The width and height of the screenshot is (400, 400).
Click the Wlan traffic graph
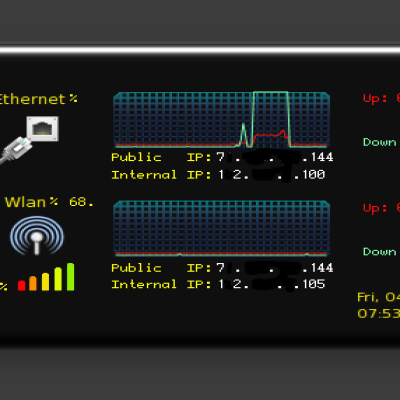pyautogui.click(x=222, y=229)
